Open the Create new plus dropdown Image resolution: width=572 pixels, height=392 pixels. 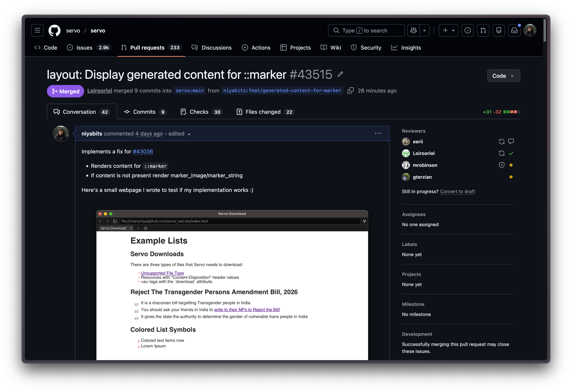pos(448,31)
